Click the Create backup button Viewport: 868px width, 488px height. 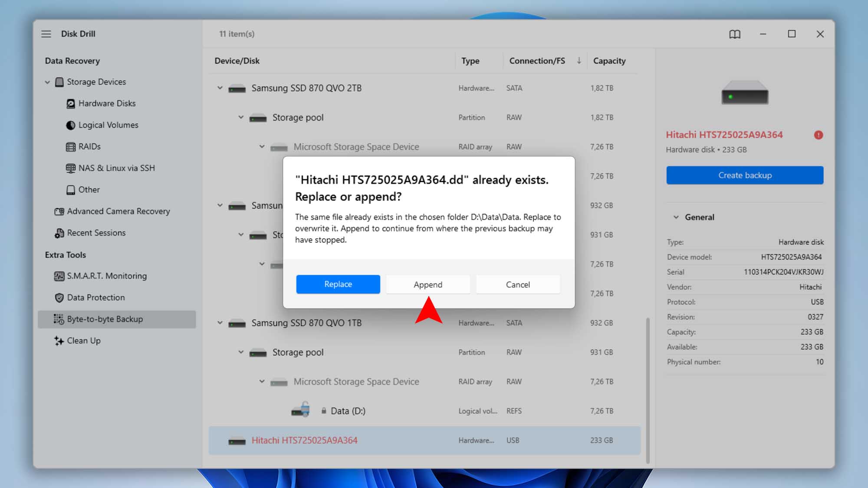745,175
